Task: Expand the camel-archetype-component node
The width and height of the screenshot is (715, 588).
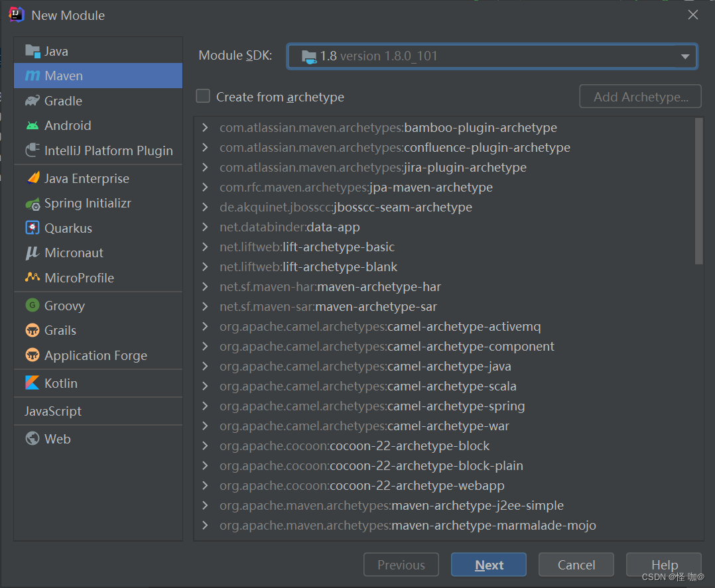Action: pos(205,347)
